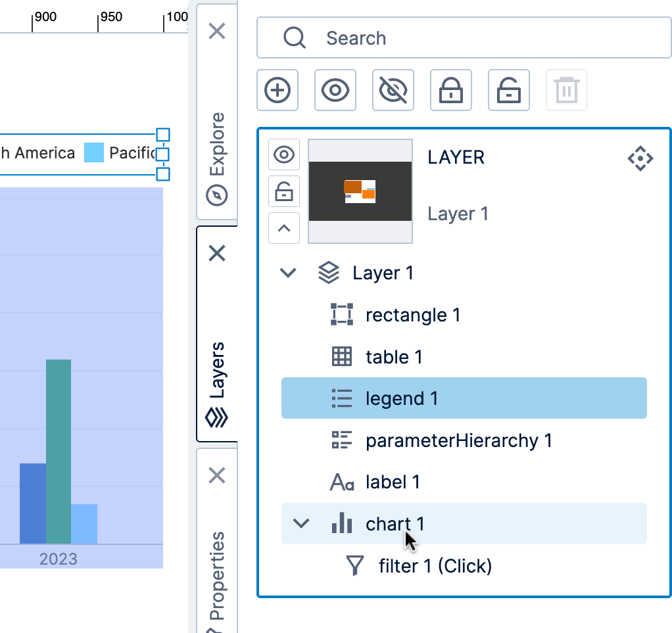Close the Layers tab with X
Image resolution: width=672 pixels, height=633 pixels.
pos(217,253)
